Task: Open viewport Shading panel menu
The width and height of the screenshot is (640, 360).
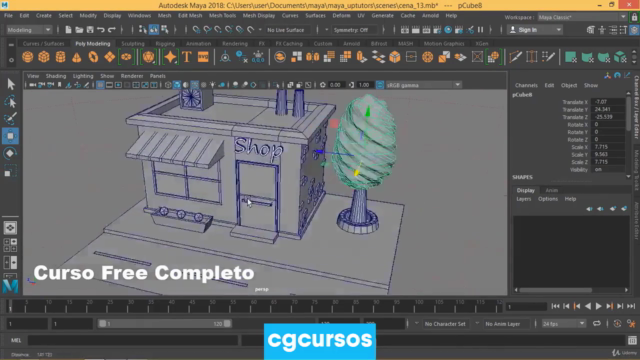Action: (56, 76)
